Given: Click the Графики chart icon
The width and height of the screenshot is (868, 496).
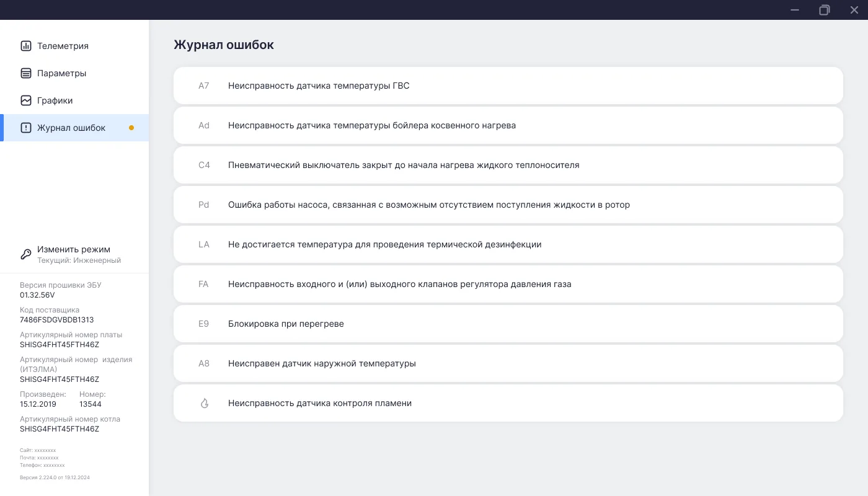Looking at the screenshot, I should point(26,100).
